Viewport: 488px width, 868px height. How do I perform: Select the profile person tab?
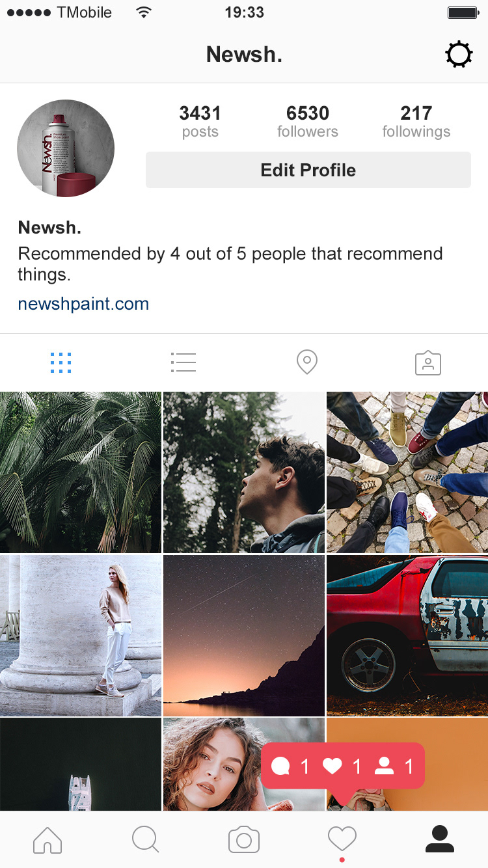point(440,839)
